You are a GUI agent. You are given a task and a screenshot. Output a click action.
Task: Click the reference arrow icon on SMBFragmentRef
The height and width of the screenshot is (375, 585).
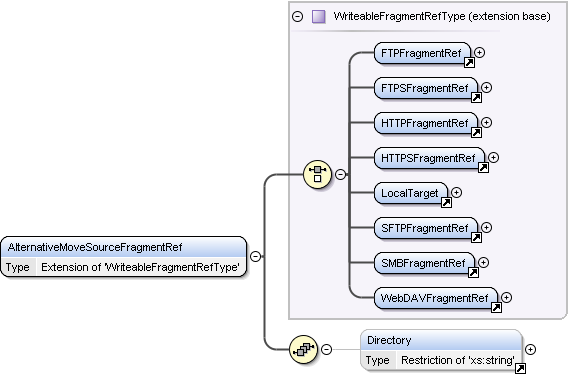[x=473, y=272]
